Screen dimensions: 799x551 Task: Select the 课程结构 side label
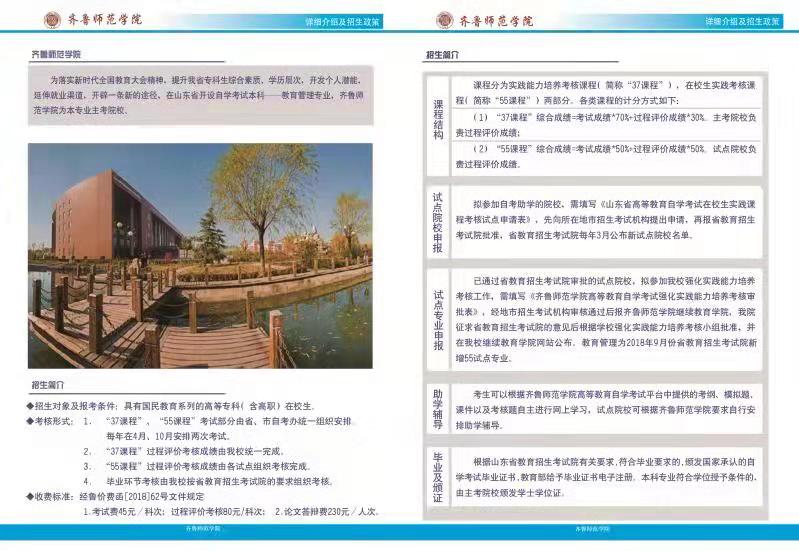(438, 120)
